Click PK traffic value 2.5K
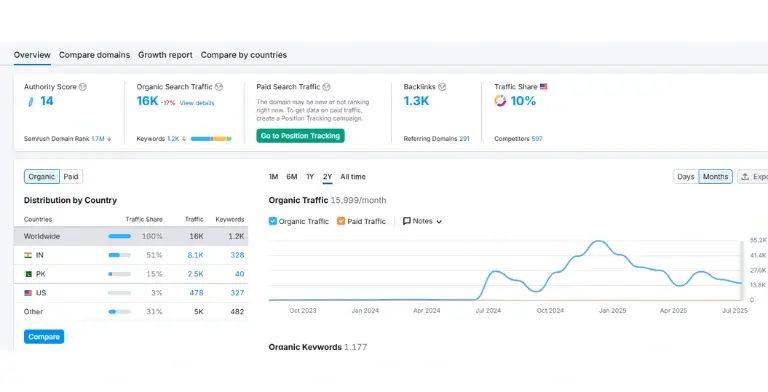This screenshot has height=392, width=768. (x=195, y=274)
